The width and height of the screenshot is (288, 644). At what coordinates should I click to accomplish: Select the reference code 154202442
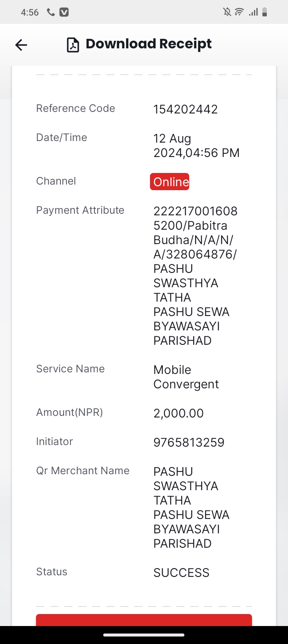click(186, 109)
